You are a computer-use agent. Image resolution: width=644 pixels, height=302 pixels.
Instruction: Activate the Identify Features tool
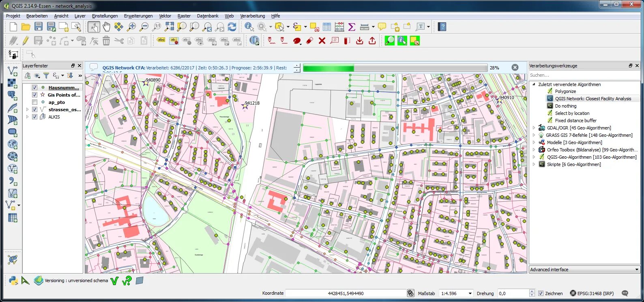pyautogui.click(x=249, y=27)
